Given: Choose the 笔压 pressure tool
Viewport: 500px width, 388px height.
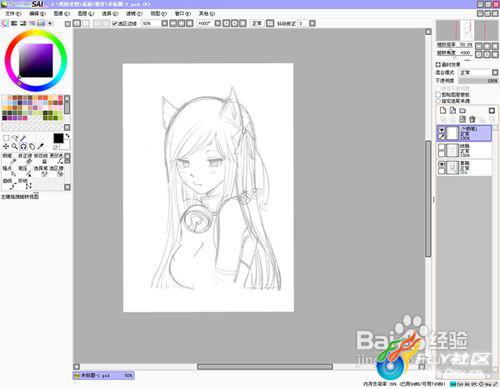Looking at the screenshot, I should pyautogui.click(x=25, y=171).
